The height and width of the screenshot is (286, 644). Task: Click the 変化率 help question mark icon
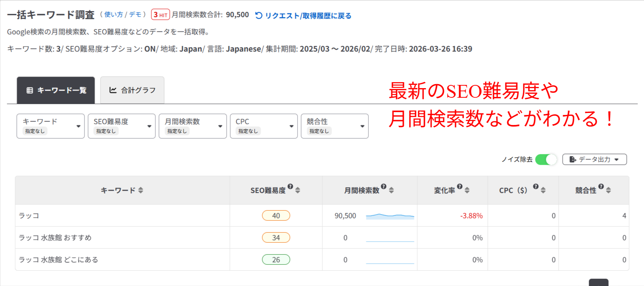[460, 186]
